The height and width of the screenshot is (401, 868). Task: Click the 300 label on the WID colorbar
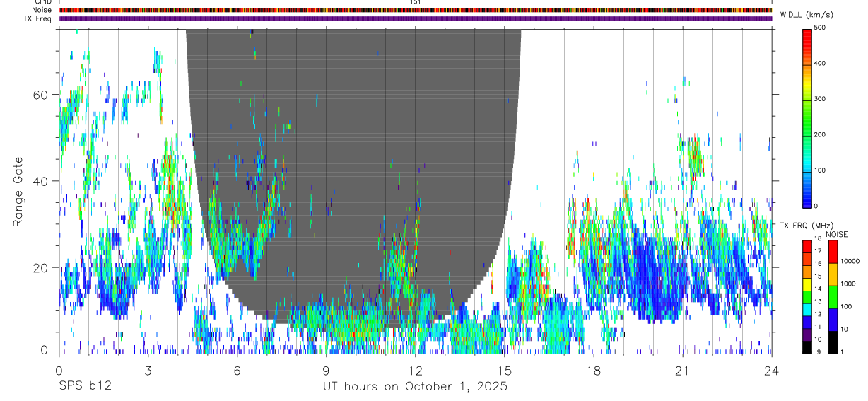click(x=820, y=99)
